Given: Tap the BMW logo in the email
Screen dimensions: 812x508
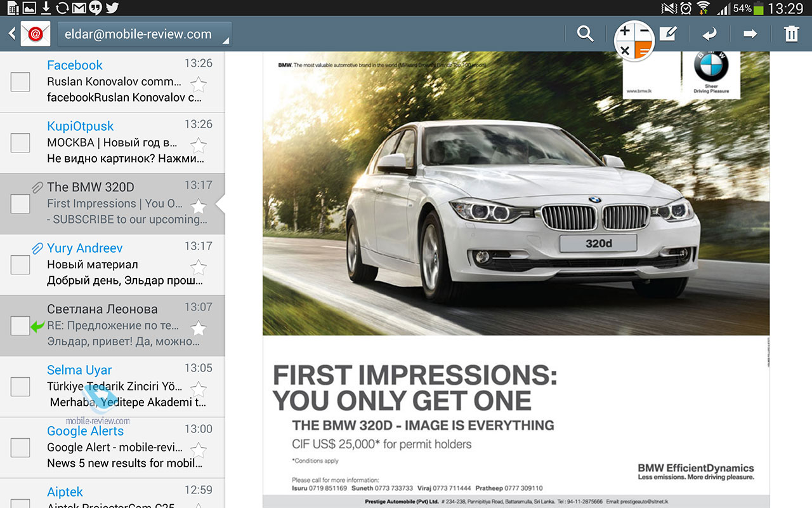Looking at the screenshot, I should tap(711, 66).
